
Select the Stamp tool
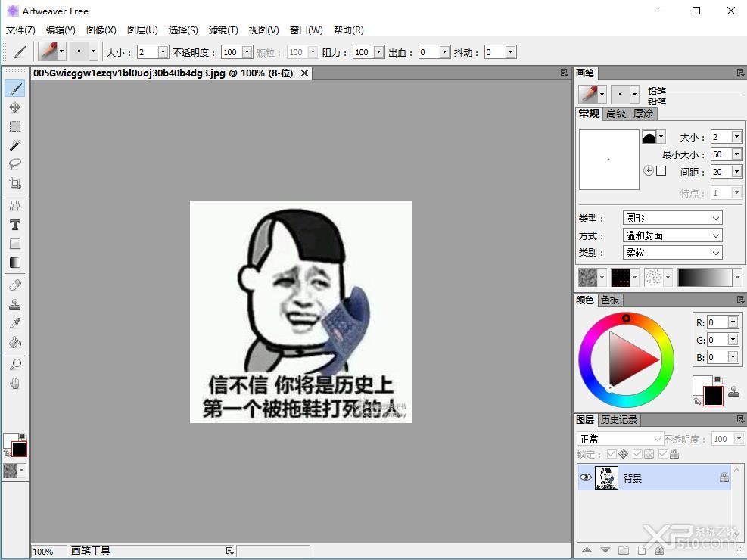coord(15,304)
